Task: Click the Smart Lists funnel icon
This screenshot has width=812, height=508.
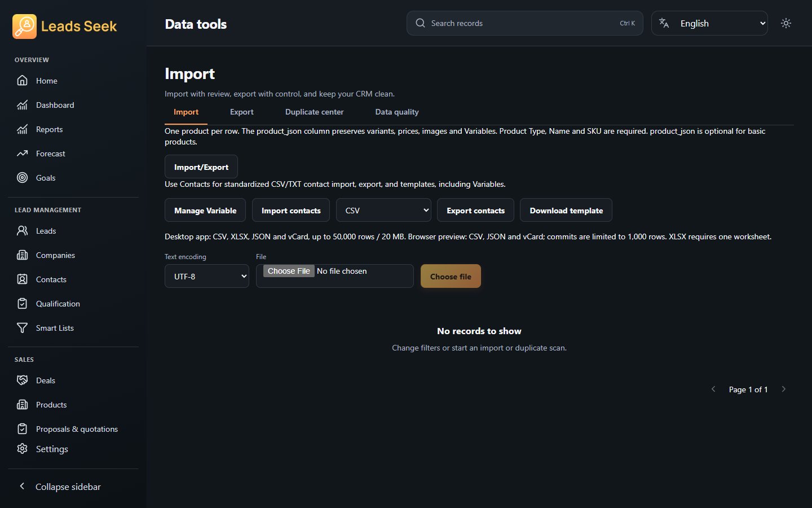Action: 22,328
